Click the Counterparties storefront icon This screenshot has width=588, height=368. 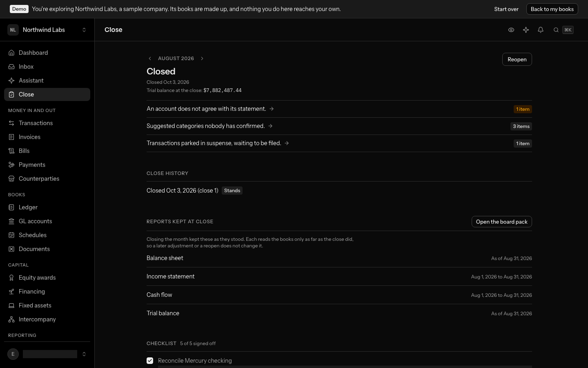(11, 179)
